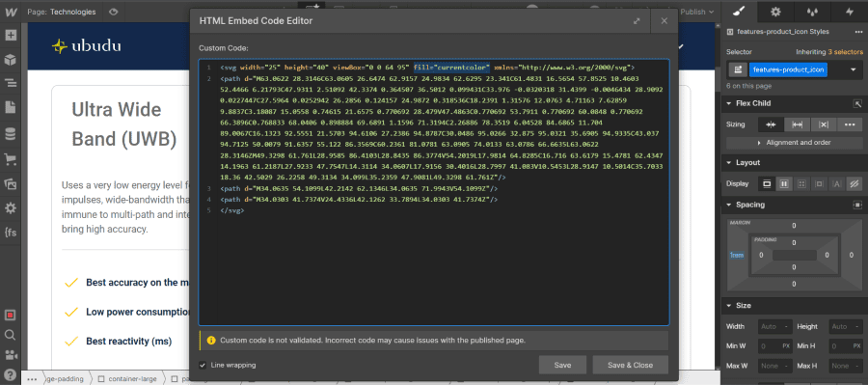Image resolution: width=868 pixels, height=385 pixels.
Task: Click the selector state icon button
Action: (737, 69)
